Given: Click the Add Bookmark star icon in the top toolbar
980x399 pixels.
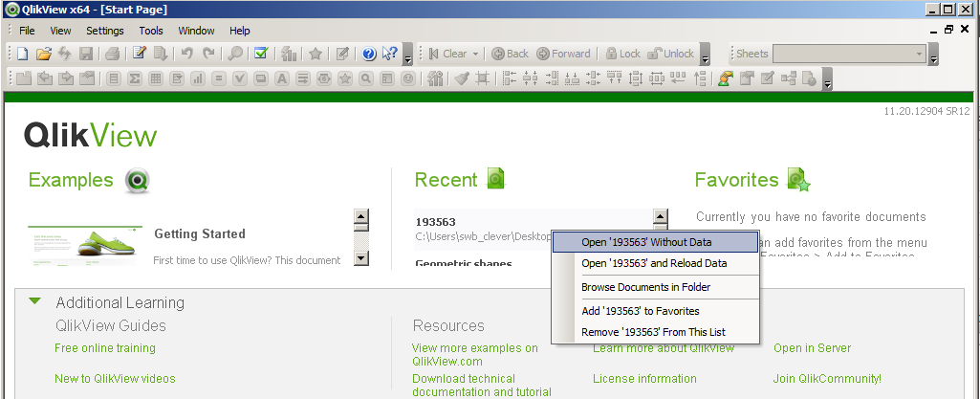Looking at the screenshot, I should 315,54.
